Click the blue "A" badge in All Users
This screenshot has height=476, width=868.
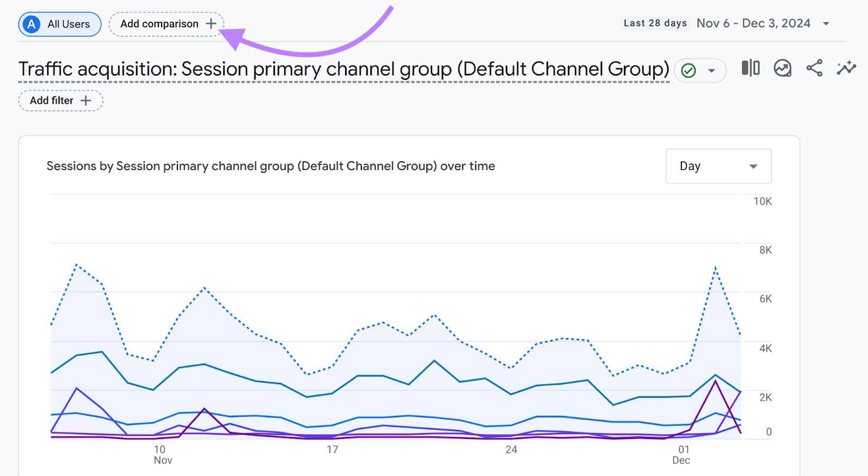32,24
